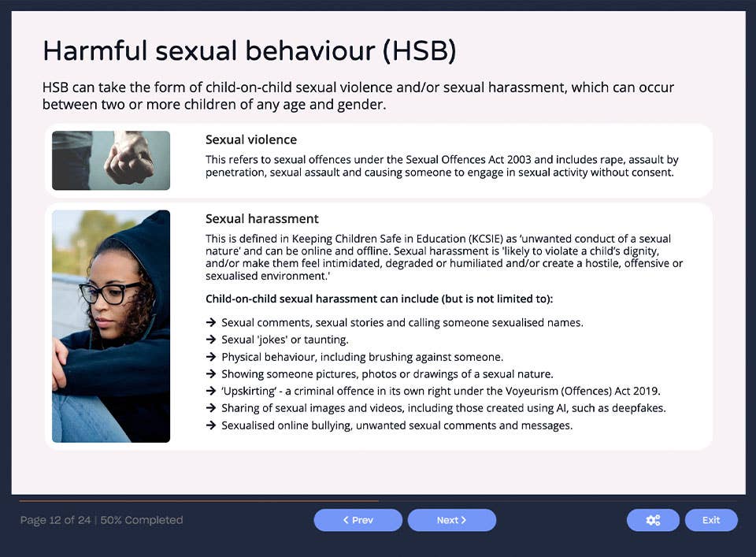Click 'Harmful sexual behaviour (HSB)' heading
756x557 pixels.
point(250,50)
